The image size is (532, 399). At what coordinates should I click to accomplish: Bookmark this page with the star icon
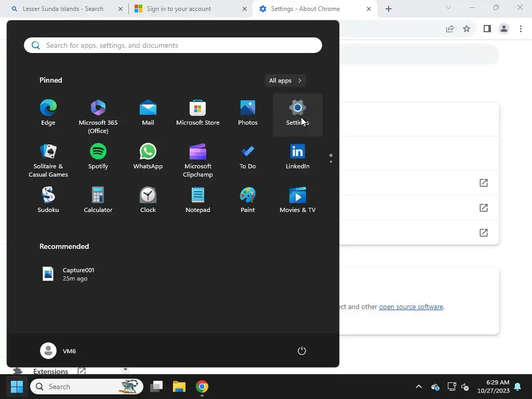pos(467,29)
